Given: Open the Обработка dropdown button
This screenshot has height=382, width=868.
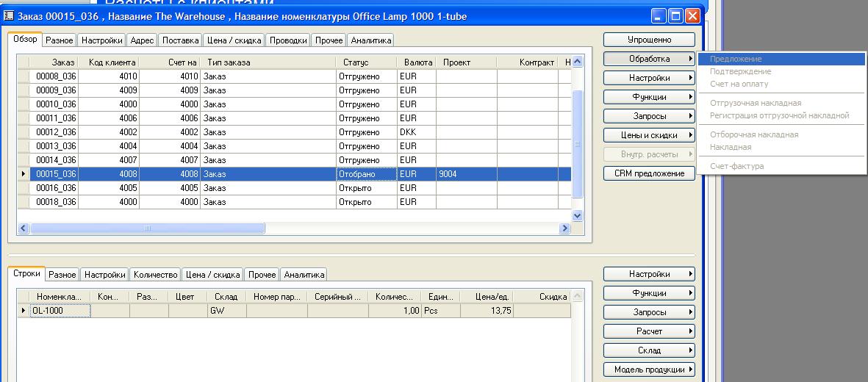Looking at the screenshot, I should (649, 59).
